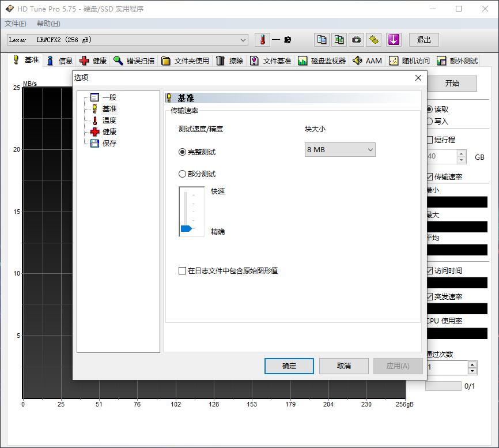Image resolution: width=499 pixels, height=448 pixels.
Task: Switch to the 错误扫描 tab
Action: pyautogui.click(x=134, y=61)
